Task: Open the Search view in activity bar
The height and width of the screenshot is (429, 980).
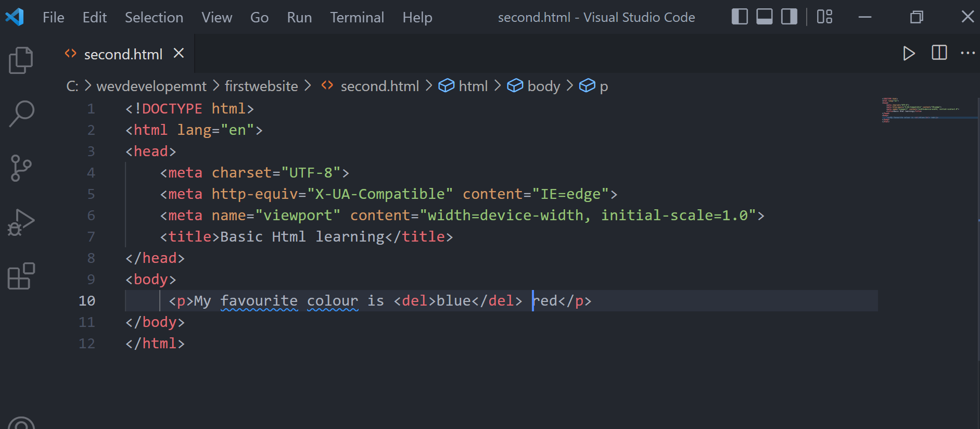Action: coord(21,114)
